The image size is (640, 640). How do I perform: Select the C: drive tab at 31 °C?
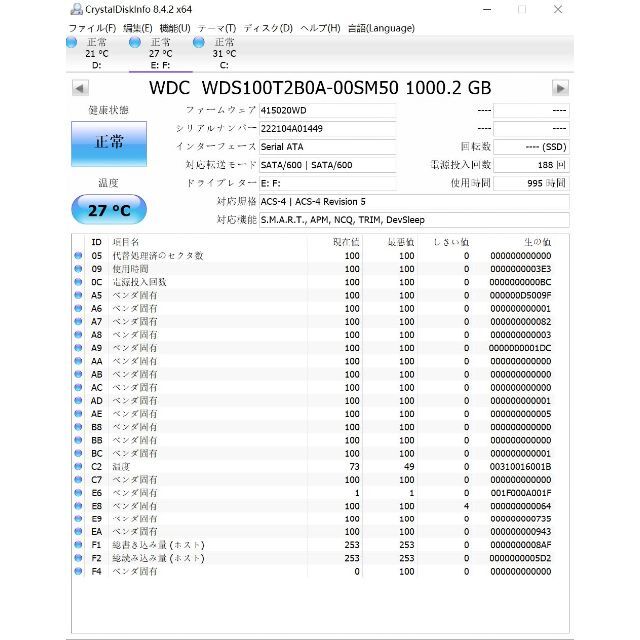pyautogui.click(x=224, y=53)
